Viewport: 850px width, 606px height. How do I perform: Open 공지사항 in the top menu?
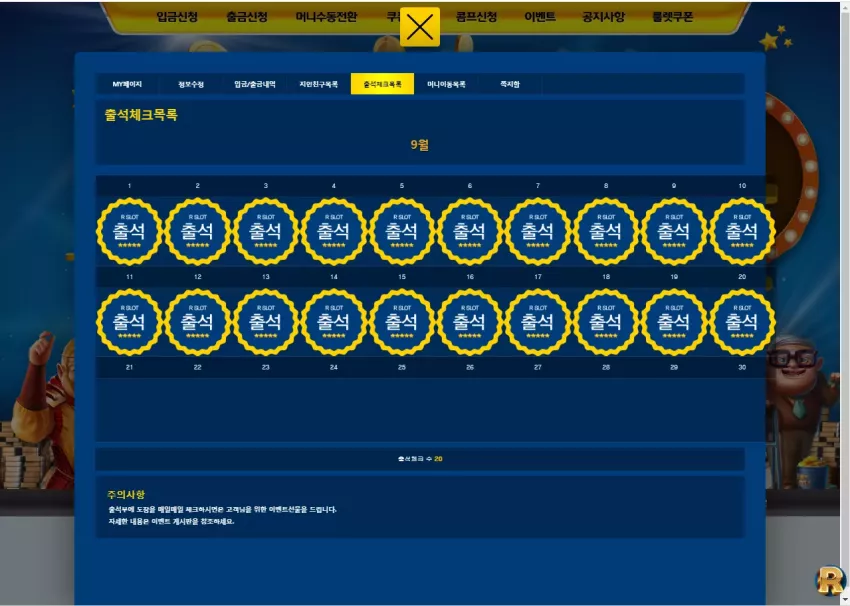603,17
